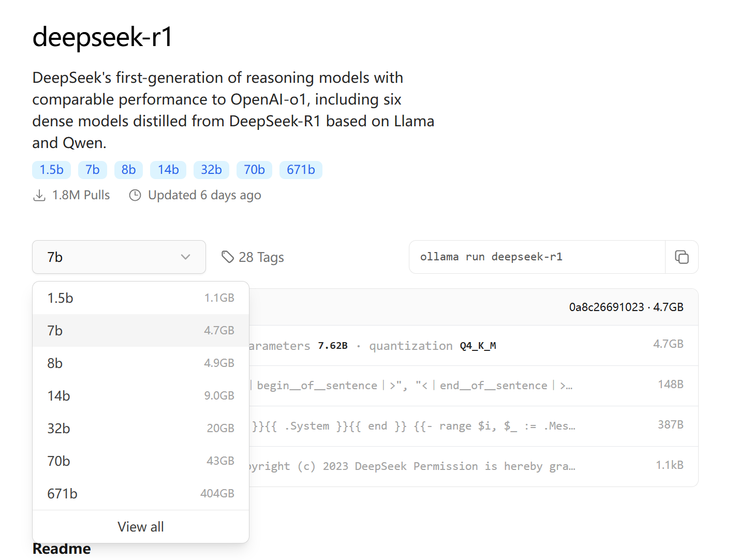Select 8b option with 4.9GB
Screen dimensions: 752x560
(141, 363)
